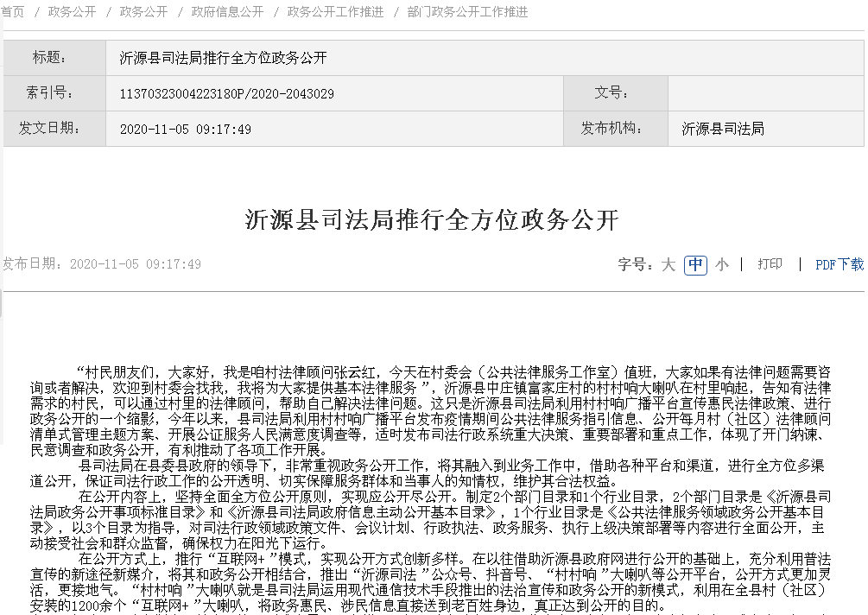Set font size to 大 (large)

(x=668, y=265)
